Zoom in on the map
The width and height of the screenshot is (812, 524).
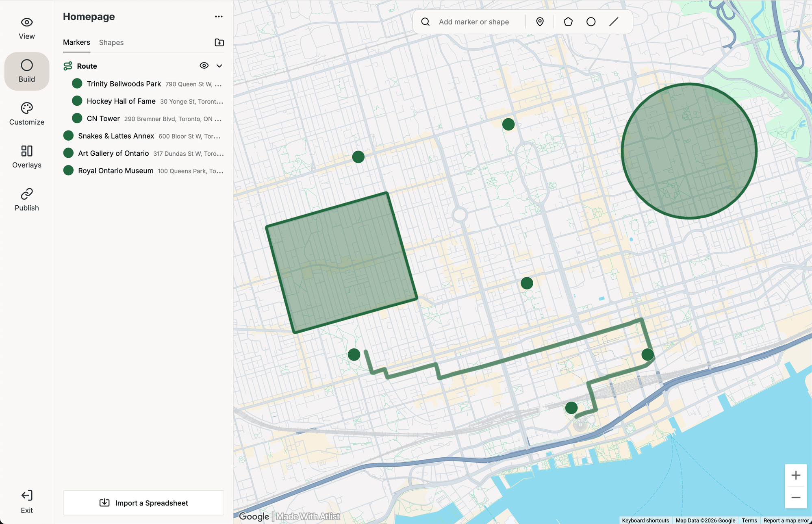[796, 475]
